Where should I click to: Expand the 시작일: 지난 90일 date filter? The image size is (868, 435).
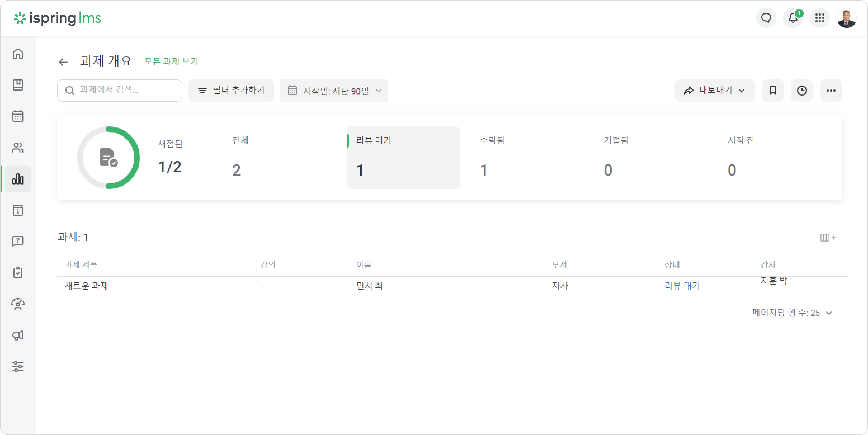point(334,91)
